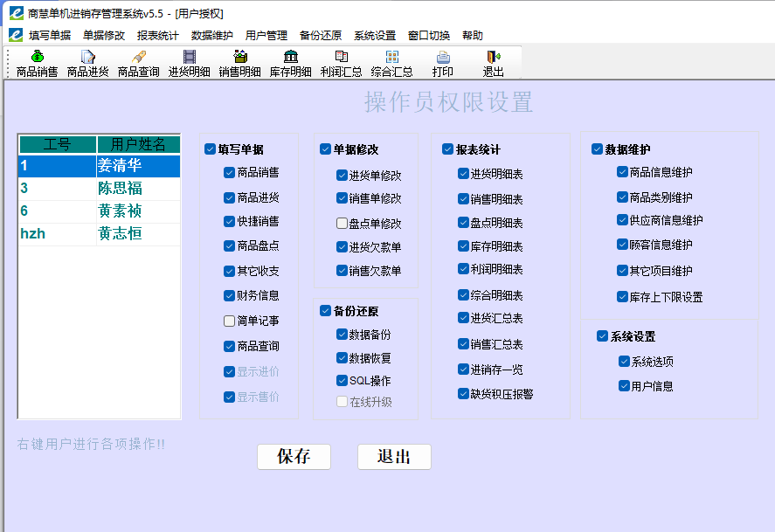Click the logo icon beside 填写单据 menu
Viewport: 775px width, 532px height.
pos(16,35)
